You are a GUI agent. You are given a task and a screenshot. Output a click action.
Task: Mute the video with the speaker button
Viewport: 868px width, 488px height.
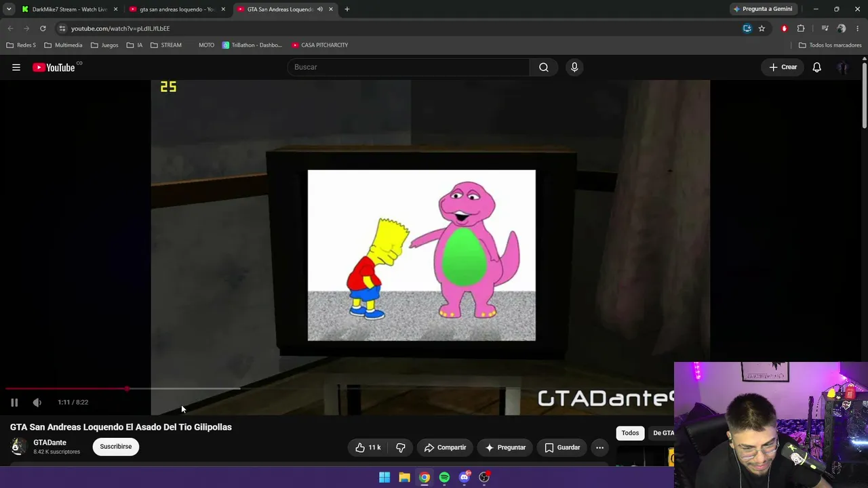point(37,403)
